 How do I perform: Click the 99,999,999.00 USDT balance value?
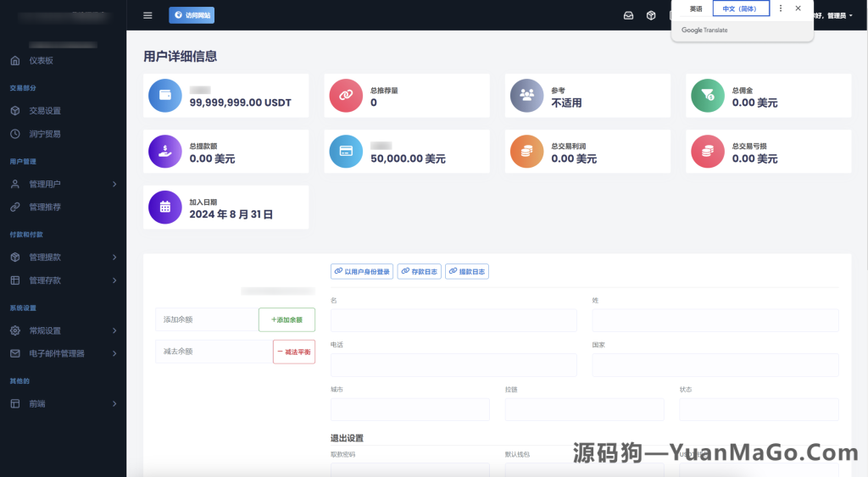(x=240, y=103)
